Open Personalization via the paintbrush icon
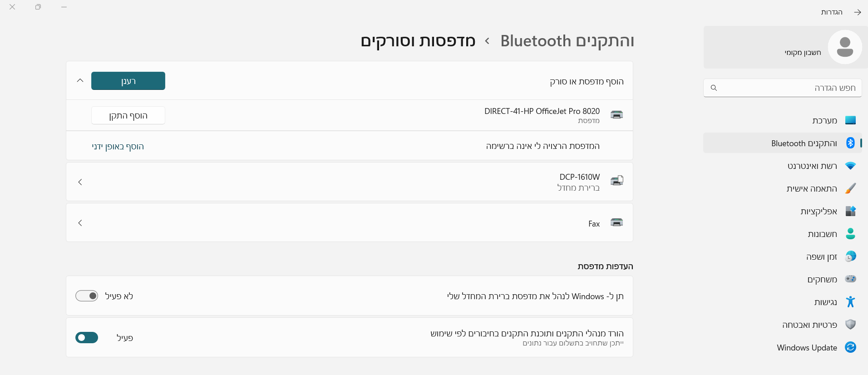This screenshot has width=868, height=375. pyautogui.click(x=850, y=188)
